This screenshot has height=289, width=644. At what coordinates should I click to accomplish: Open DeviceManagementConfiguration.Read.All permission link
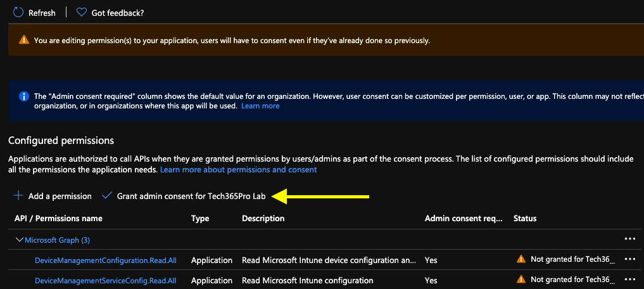106,260
